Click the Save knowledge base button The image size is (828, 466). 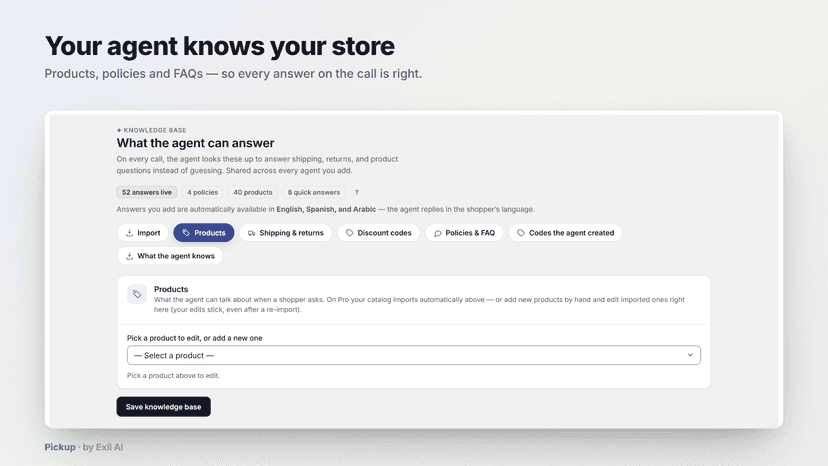[164, 407]
